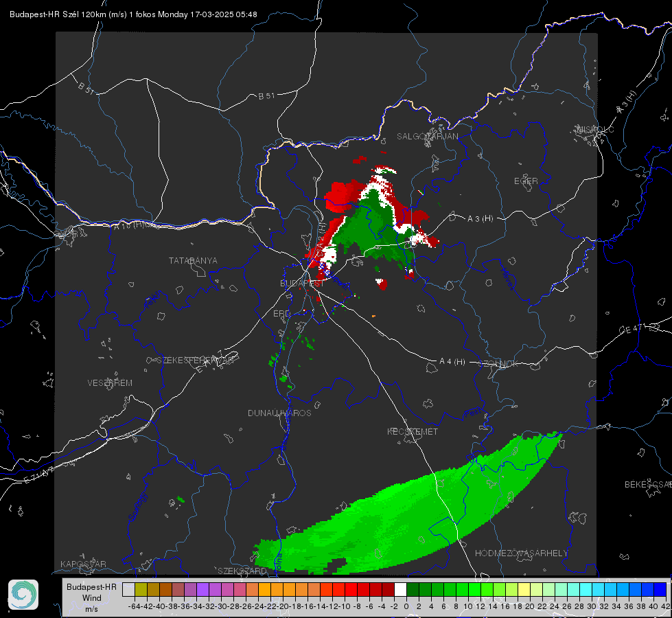The image size is (672, 618).
Task: Click the HODMEZOVASARHELY city label
Action: 521,553
